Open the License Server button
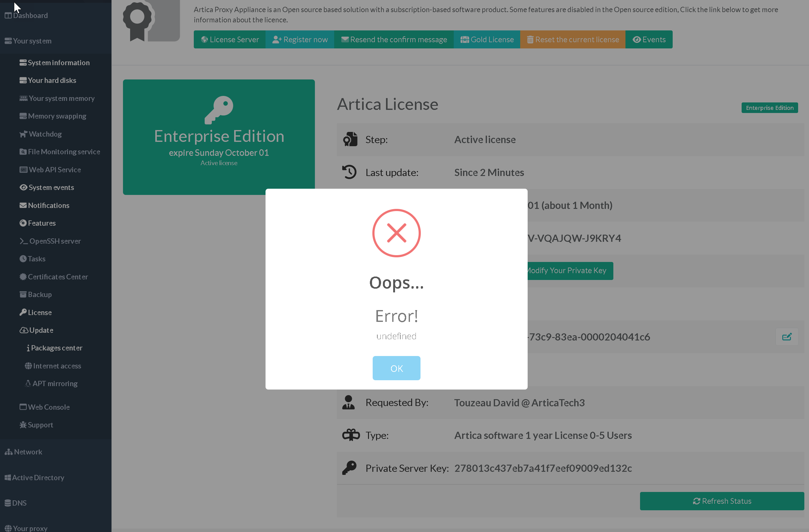The image size is (809, 532). click(x=230, y=39)
